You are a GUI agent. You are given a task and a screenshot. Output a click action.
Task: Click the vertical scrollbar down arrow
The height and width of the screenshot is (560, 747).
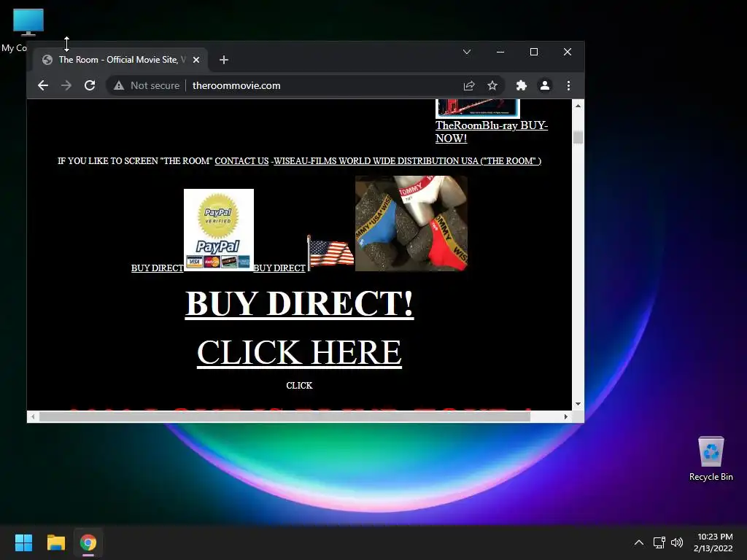click(x=578, y=404)
